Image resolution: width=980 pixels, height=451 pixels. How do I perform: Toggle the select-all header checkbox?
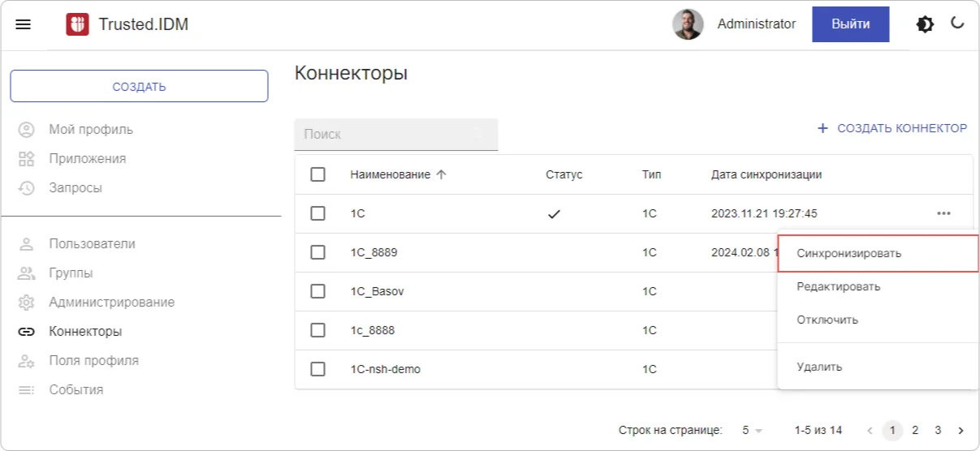pos(318,174)
